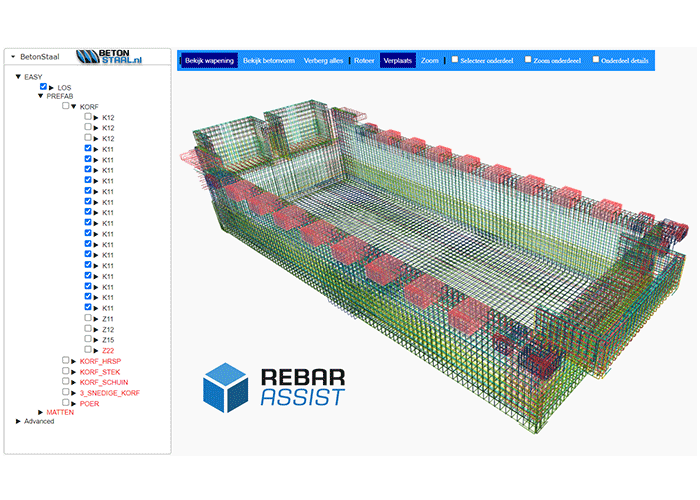
Task: Switch to Bekijk betonvorm view
Action: coord(269,60)
